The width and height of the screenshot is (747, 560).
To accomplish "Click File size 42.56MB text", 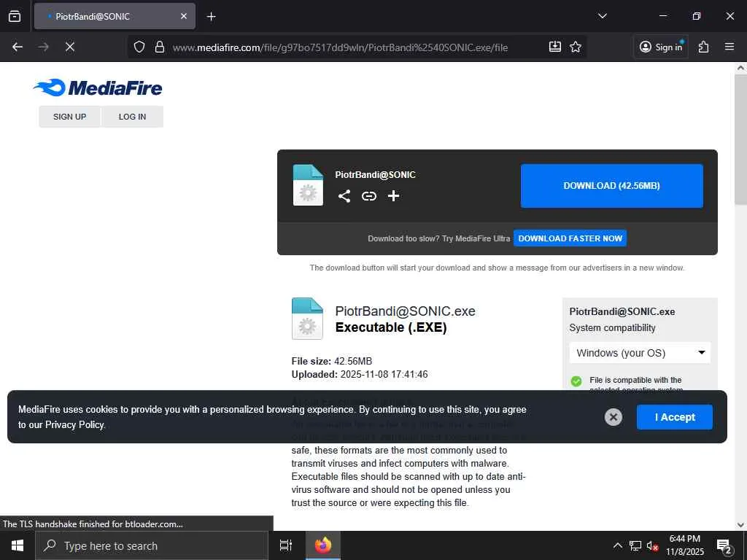I will (x=332, y=361).
